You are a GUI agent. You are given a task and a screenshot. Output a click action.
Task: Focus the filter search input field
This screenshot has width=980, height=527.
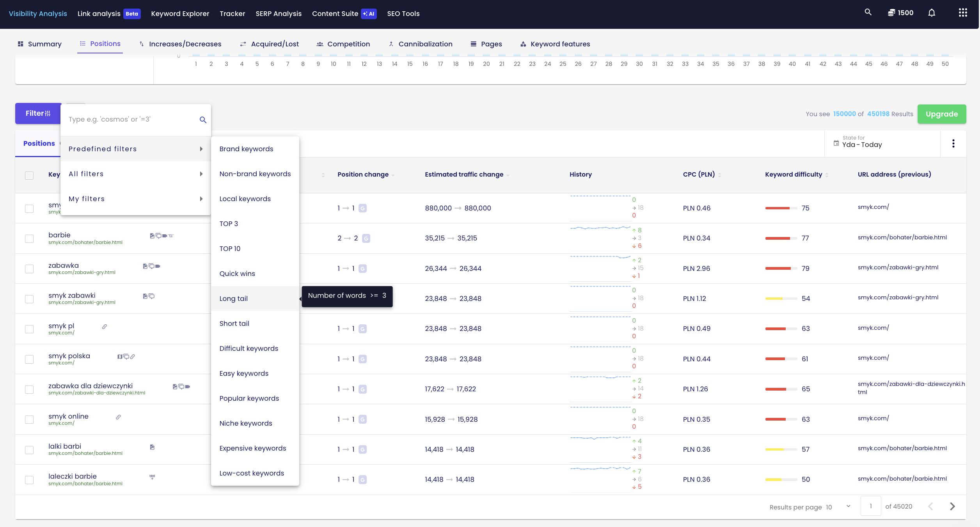point(132,119)
